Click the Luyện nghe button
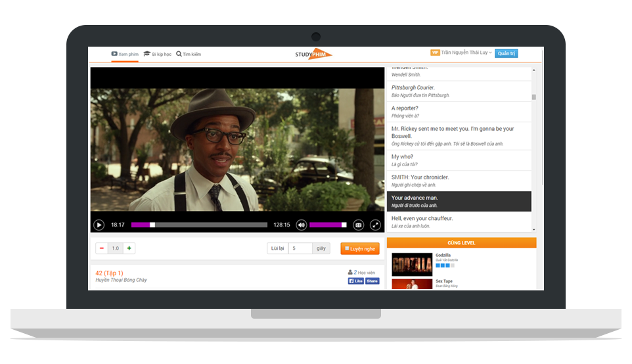This screenshot has width=632, height=364. coord(360,249)
